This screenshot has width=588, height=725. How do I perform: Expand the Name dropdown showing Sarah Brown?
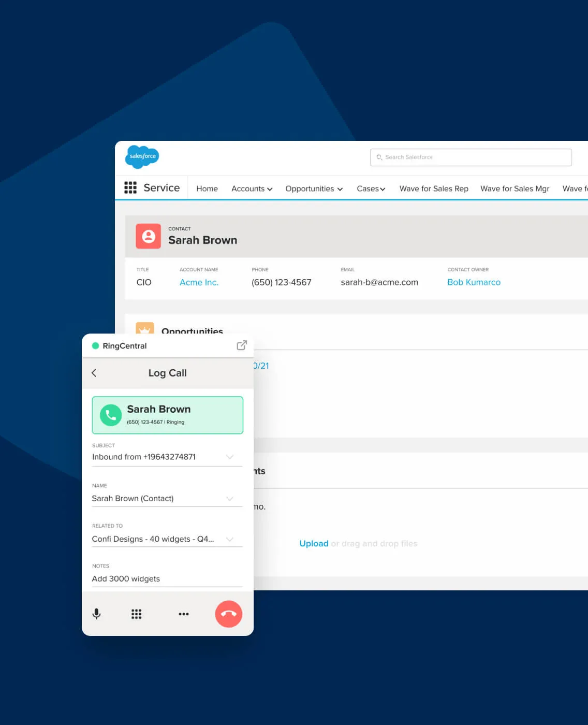(230, 499)
